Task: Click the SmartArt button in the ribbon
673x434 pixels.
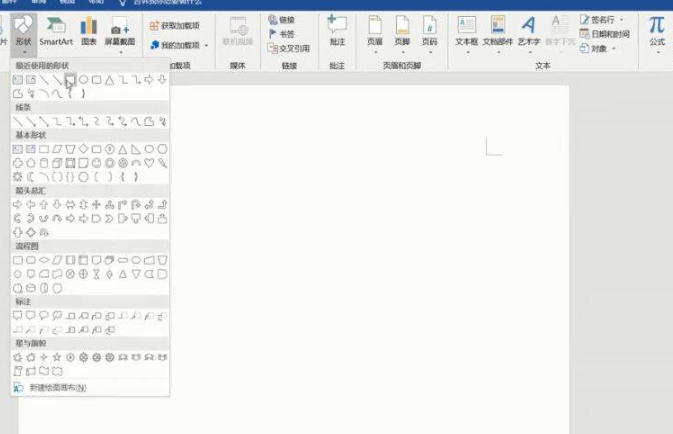Action: tap(56, 30)
